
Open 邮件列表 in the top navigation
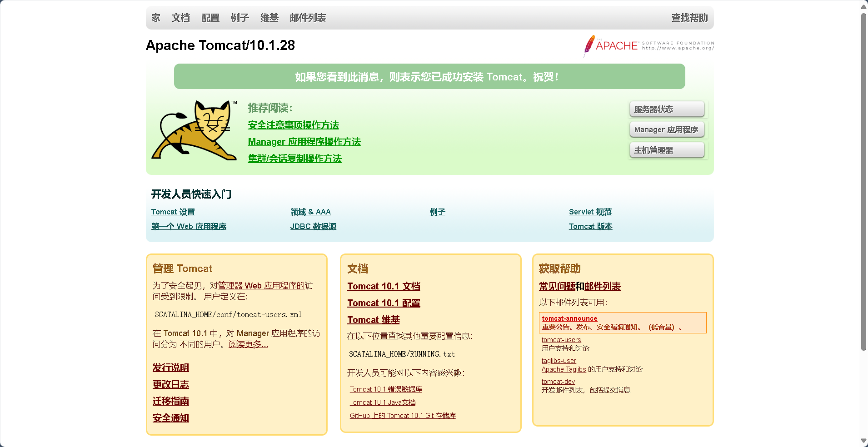click(x=308, y=18)
